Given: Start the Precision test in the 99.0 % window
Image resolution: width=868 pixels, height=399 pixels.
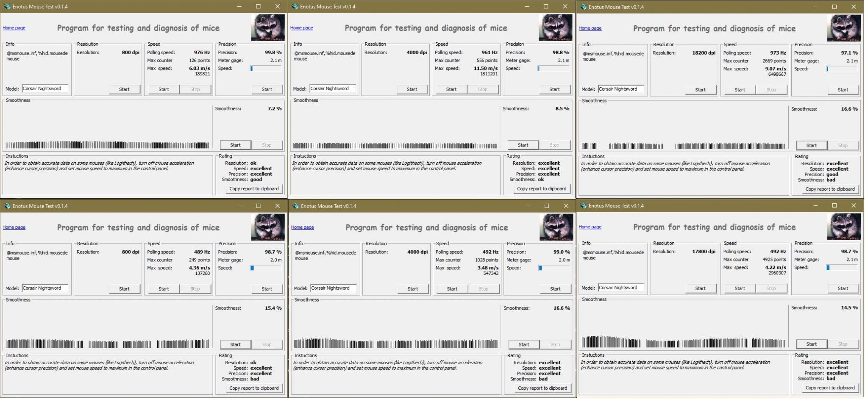Looking at the screenshot, I should coord(555,289).
